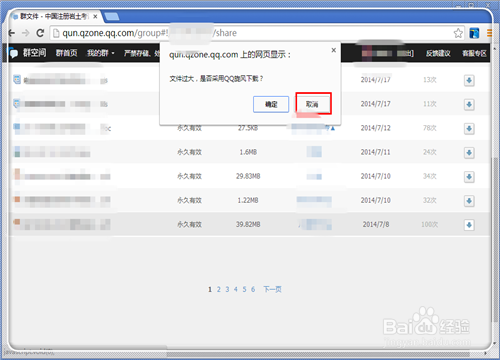500x360 pixels.
Task: Click file type icon in the 13次 row
Action: pyautogui.click(x=17, y=79)
